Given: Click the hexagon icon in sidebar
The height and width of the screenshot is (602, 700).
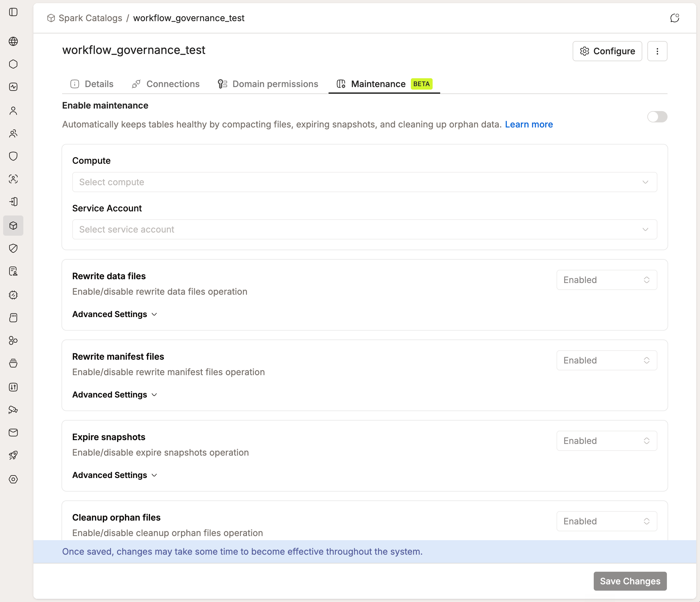Looking at the screenshot, I should 13,64.
